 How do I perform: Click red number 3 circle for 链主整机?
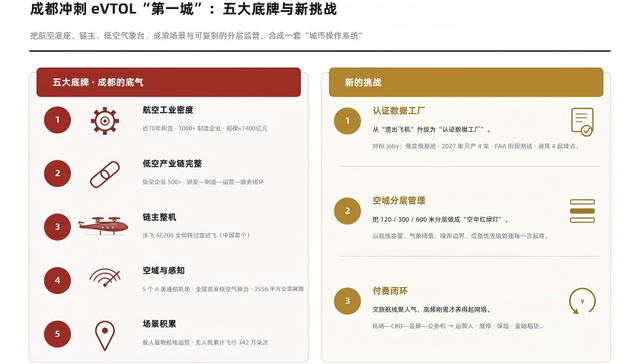coord(58,227)
